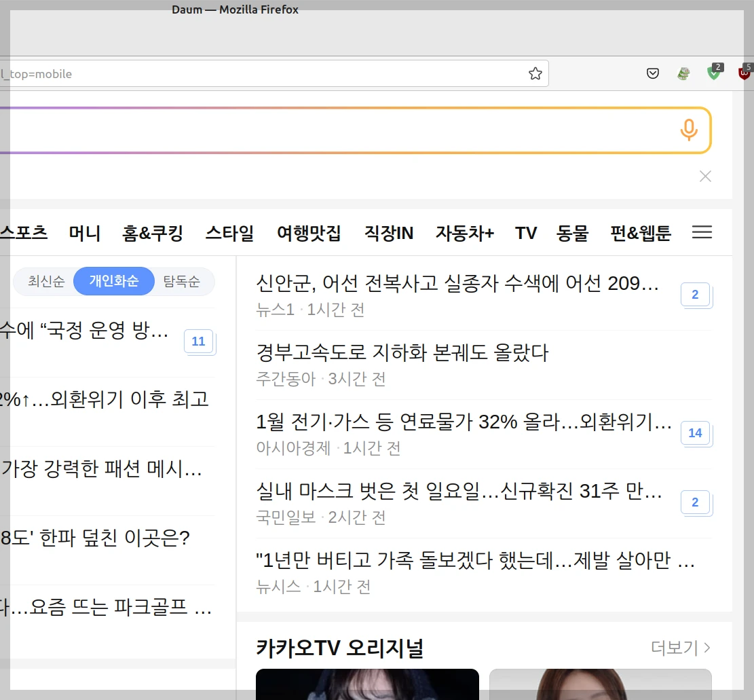Screen dimensions: 754x700
Task: Open the hamburger menu after 펀&웹툰
Action: click(x=702, y=232)
